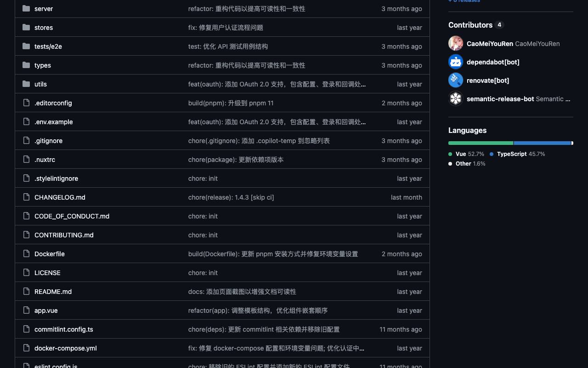This screenshot has width=588, height=368.
Task: Open the dependabot[bot] avatar icon
Action: (x=456, y=62)
